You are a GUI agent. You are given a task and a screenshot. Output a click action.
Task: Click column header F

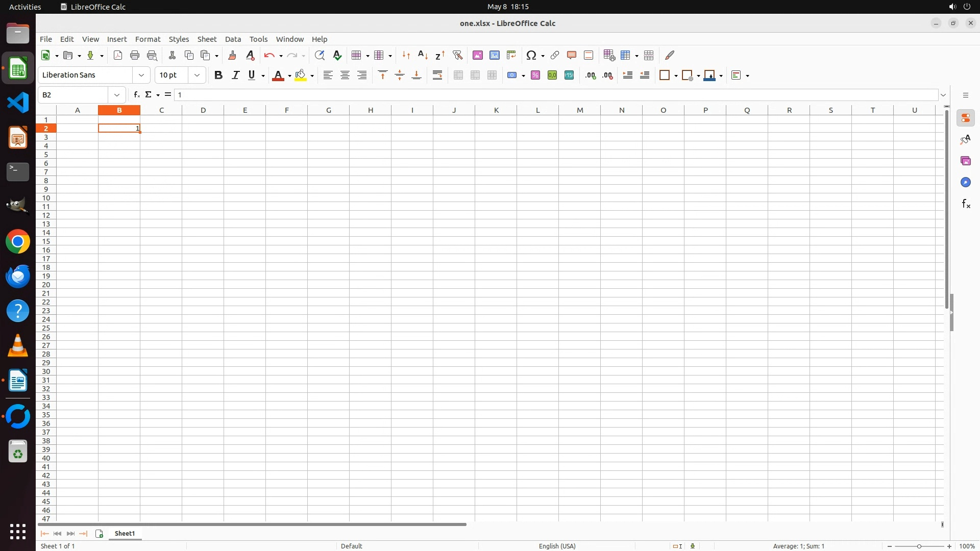(x=287, y=110)
